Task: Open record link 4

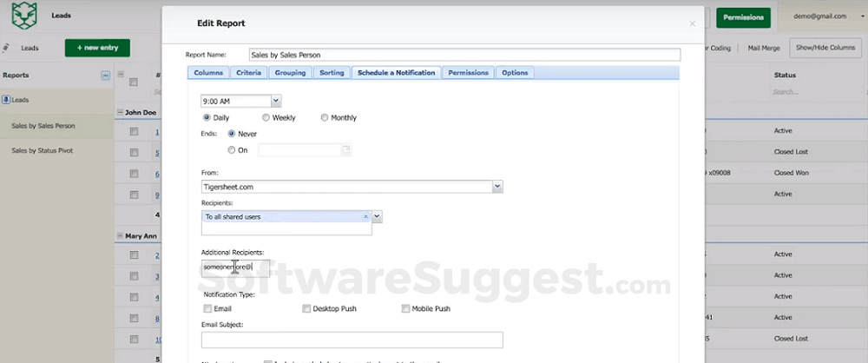Action: 157,297
